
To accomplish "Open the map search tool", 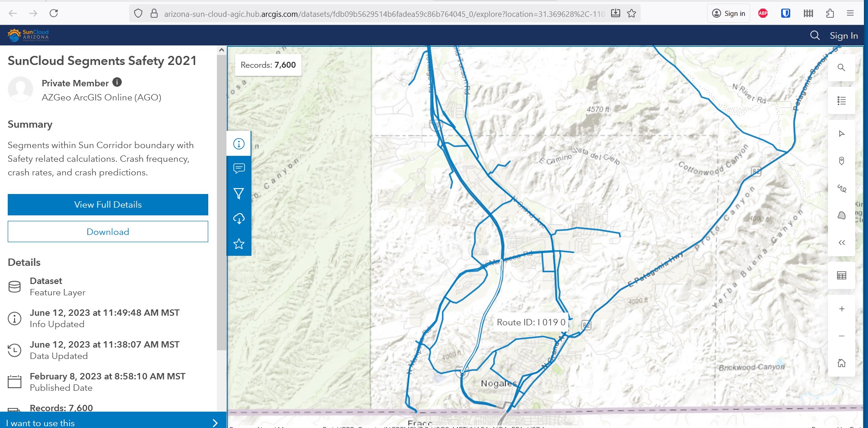I will pos(841,68).
